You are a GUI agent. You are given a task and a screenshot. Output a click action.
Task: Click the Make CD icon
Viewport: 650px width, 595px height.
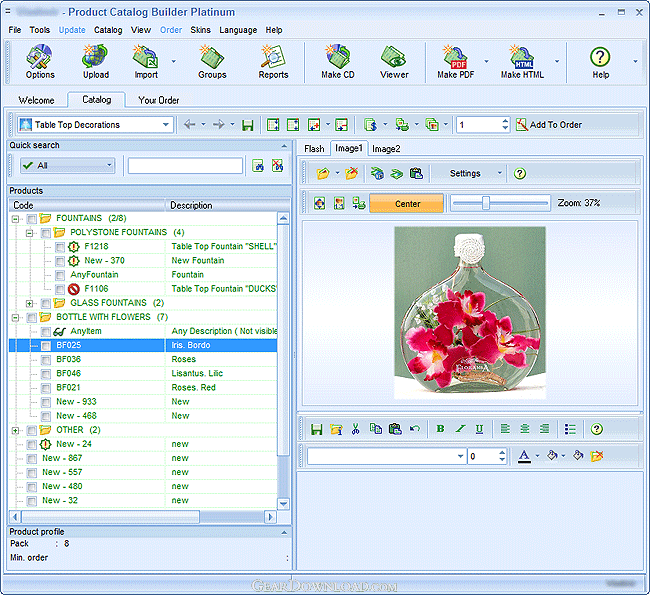pos(337,62)
